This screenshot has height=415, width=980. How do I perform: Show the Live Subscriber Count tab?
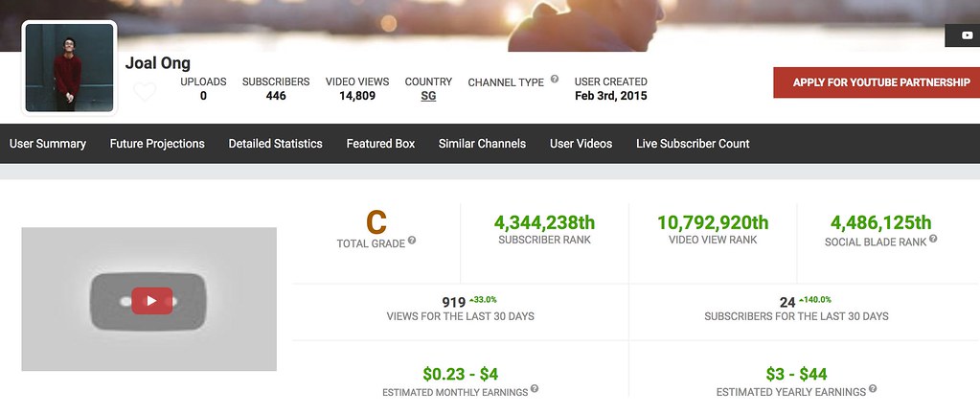tap(693, 144)
